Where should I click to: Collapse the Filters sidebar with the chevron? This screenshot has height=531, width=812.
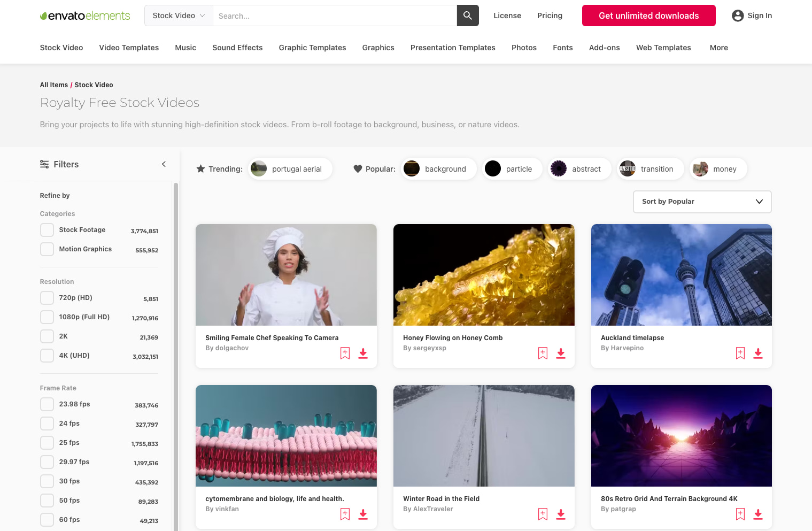pyautogui.click(x=164, y=164)
